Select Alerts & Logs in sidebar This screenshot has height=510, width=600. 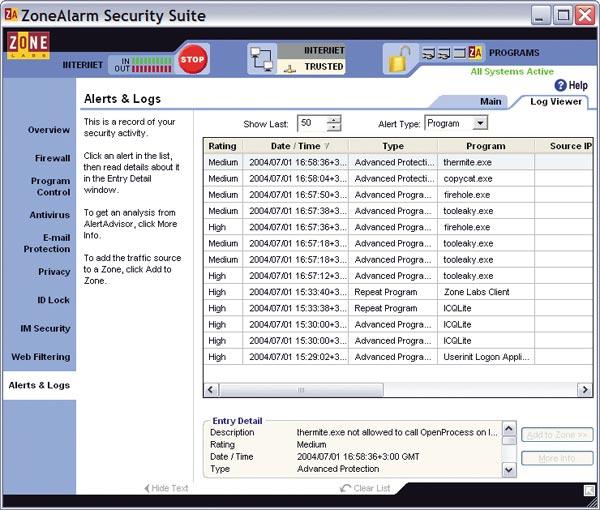(39, 385)
